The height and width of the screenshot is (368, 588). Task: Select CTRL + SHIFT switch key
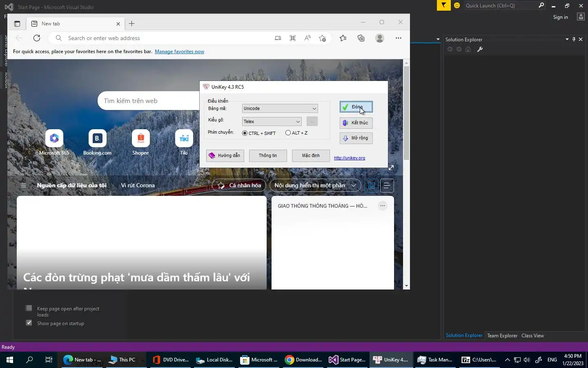[x=259, y=133]
